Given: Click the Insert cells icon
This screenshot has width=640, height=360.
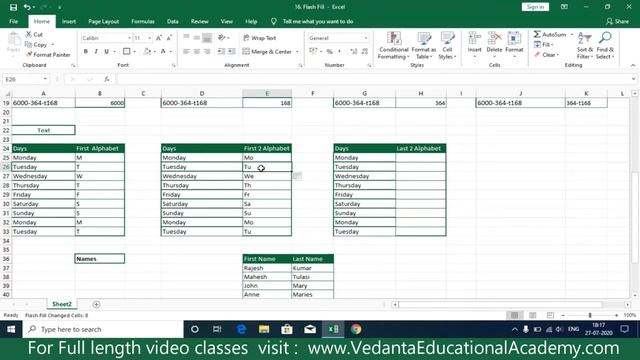Looking at the screenshot, I should click(474, 38).
